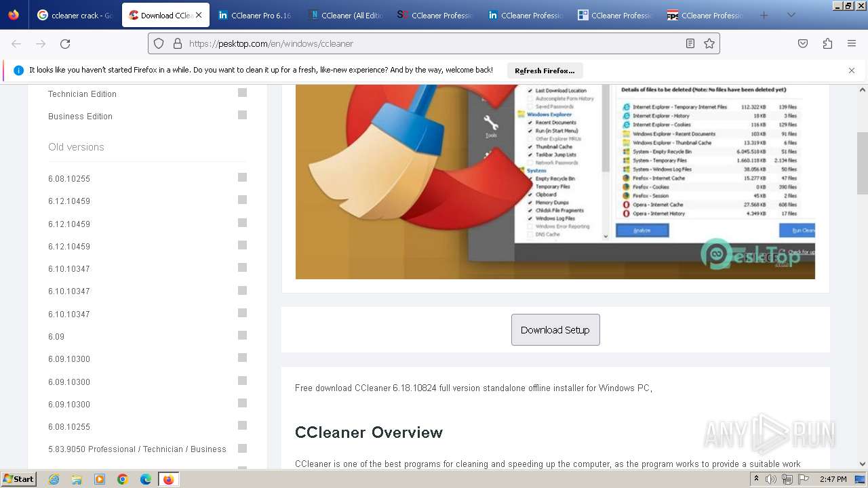This screenshot has height=488, width=868.
Task: Click the 2:47 PM system clock
Action: [833, 479]
